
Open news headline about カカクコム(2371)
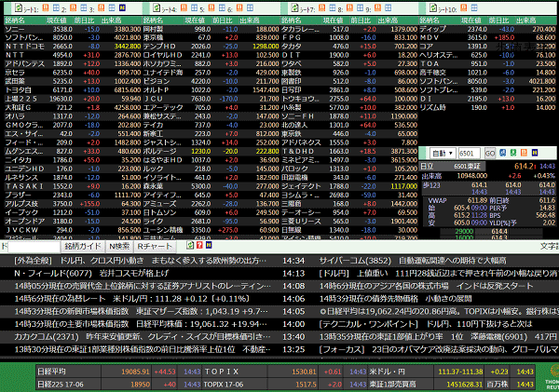(143, 337)
